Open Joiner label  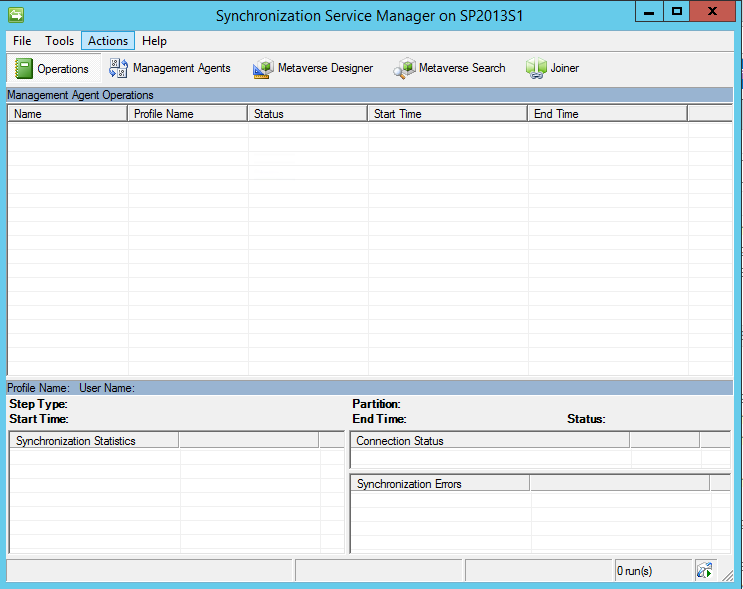[564, 68]
